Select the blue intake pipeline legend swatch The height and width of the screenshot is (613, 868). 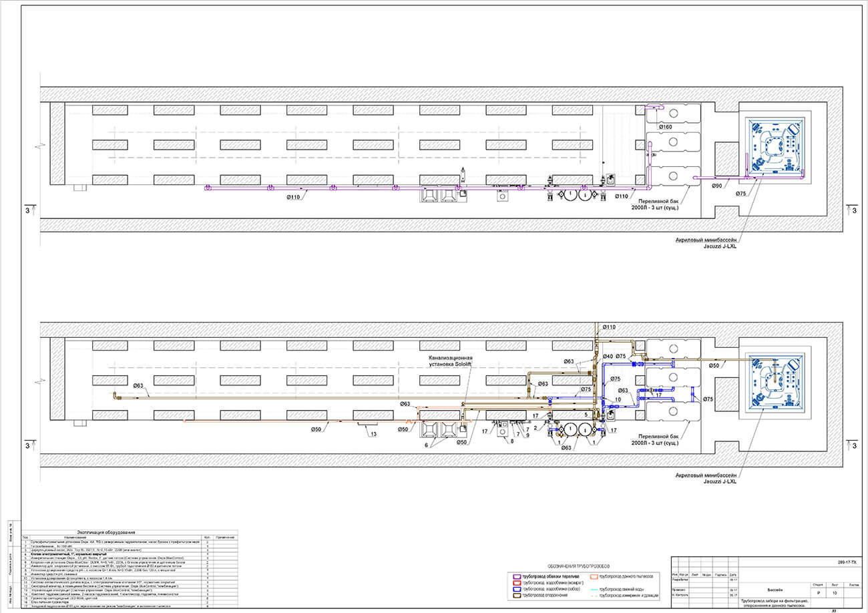point(516,589)
